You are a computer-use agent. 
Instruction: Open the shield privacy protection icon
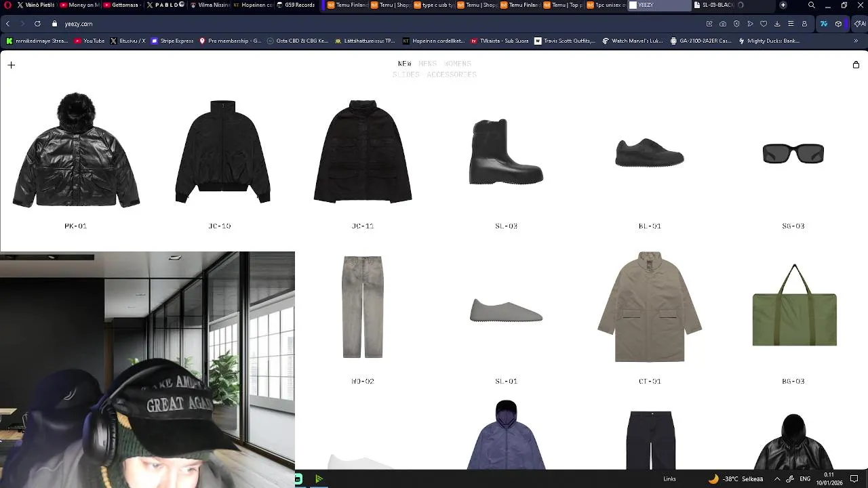point(736,24)
